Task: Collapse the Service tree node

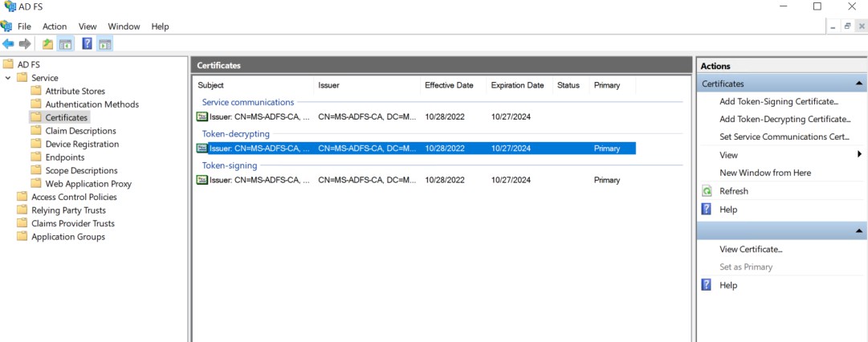Action: coord(8,78)
